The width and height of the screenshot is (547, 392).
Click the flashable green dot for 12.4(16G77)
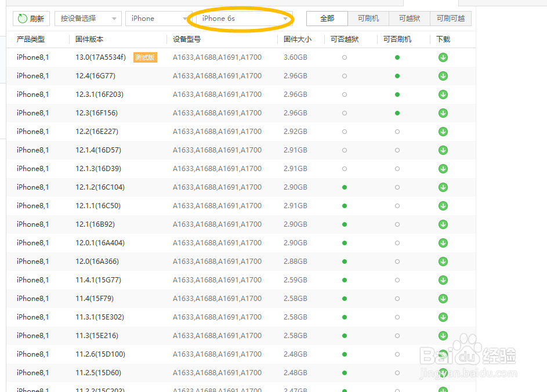click(397, 76)
